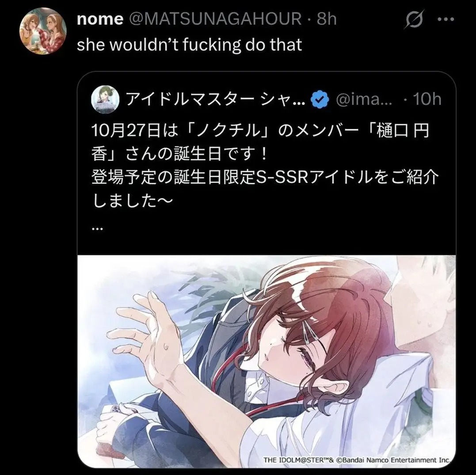This screenshot has width=476, height=475.
Task: Open the quoted post card header area
Action: pos(267,99)
